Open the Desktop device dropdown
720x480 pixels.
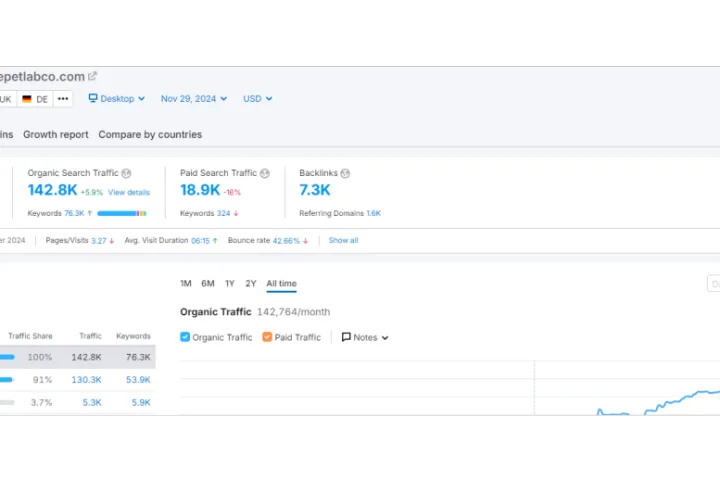click(117, 99)
